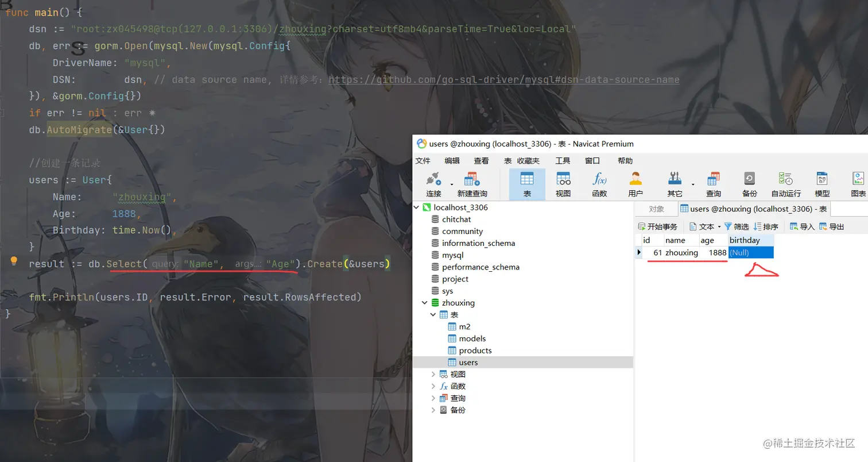Image resolution: width=868 pixels, height=462 pixels.
Task: Click the birthday column header
Action: pyautogui.click(x=751, y=240)
